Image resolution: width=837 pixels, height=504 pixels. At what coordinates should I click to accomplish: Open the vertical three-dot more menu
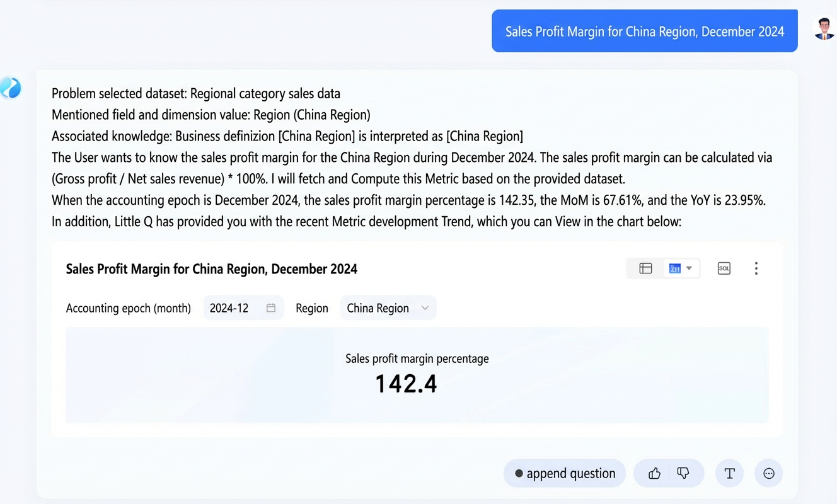pos(756,268)
